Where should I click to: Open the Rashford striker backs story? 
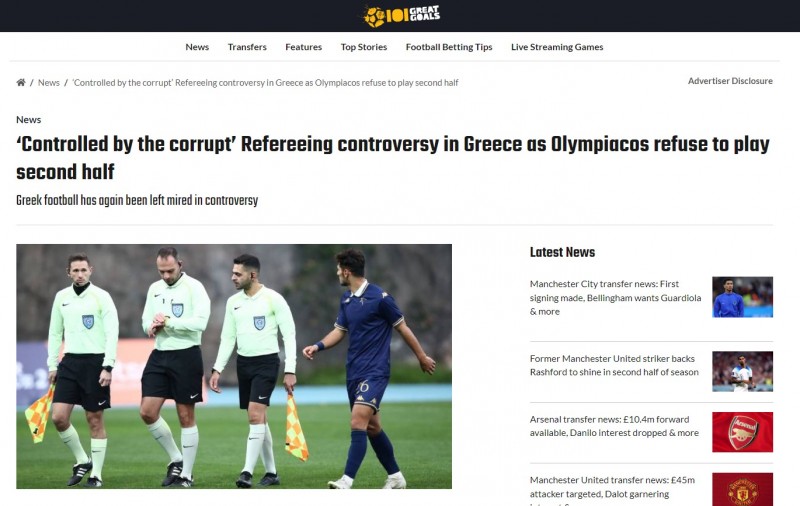point(614,365)
